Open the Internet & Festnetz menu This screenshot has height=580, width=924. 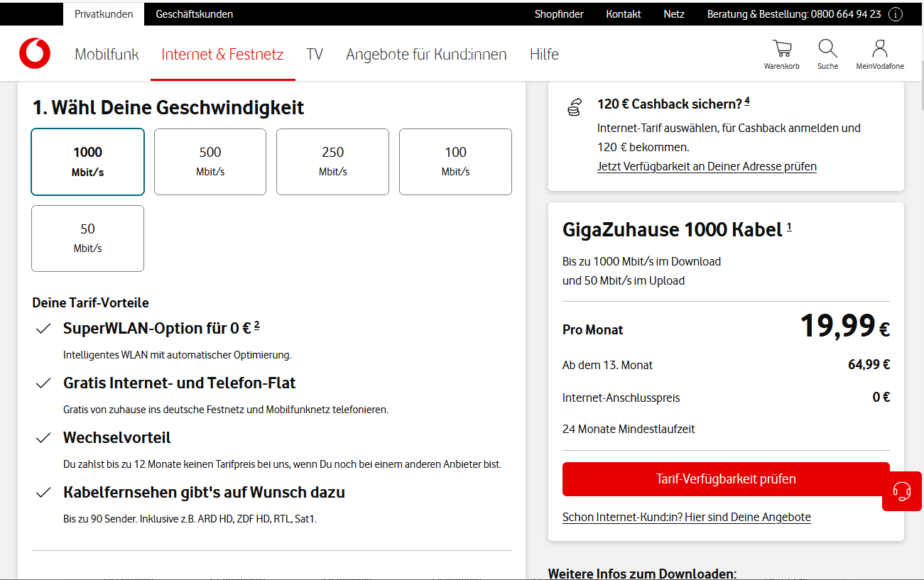click(222, 55)
